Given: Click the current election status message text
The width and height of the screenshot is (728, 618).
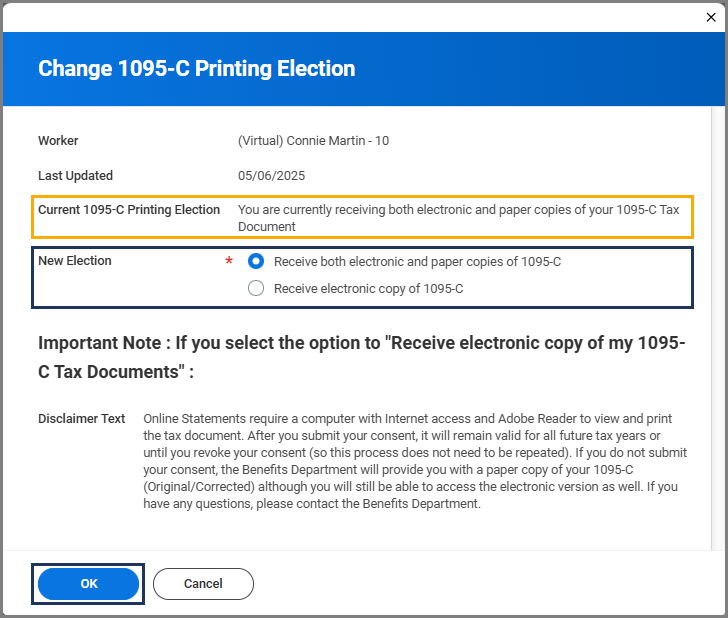Looking at the screenshot, I should pyautogui.click(x=458, y=217).
